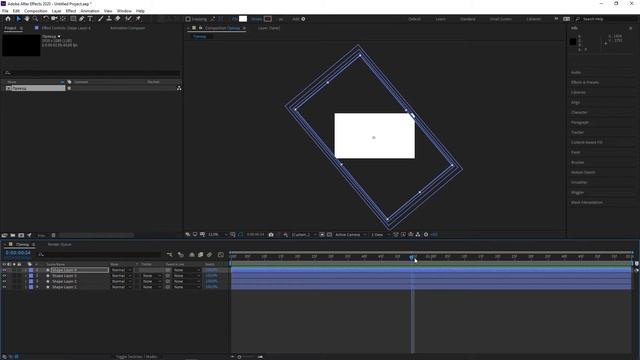Click the Project panel's new composition icon
The width and height of the screenshot is (640, 360).
21,236
